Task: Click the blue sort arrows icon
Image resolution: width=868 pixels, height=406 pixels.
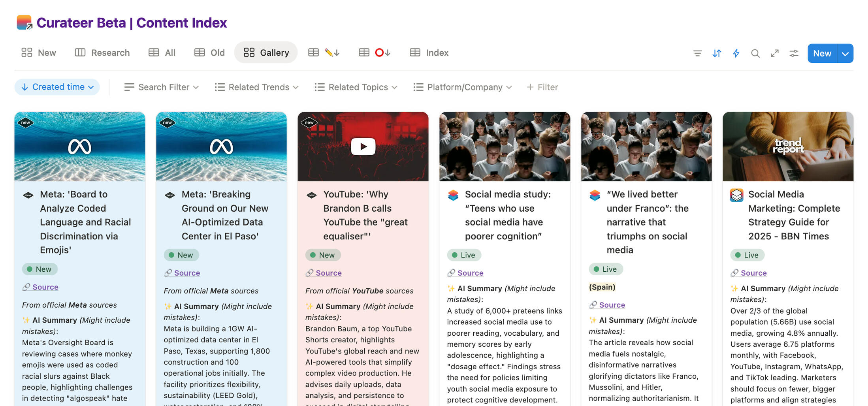Action: click(717, 53)
